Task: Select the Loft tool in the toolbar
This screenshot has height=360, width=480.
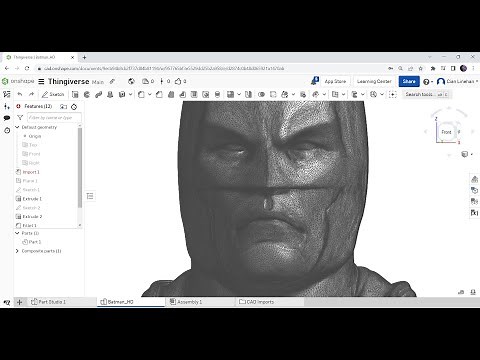Action: 110,95
